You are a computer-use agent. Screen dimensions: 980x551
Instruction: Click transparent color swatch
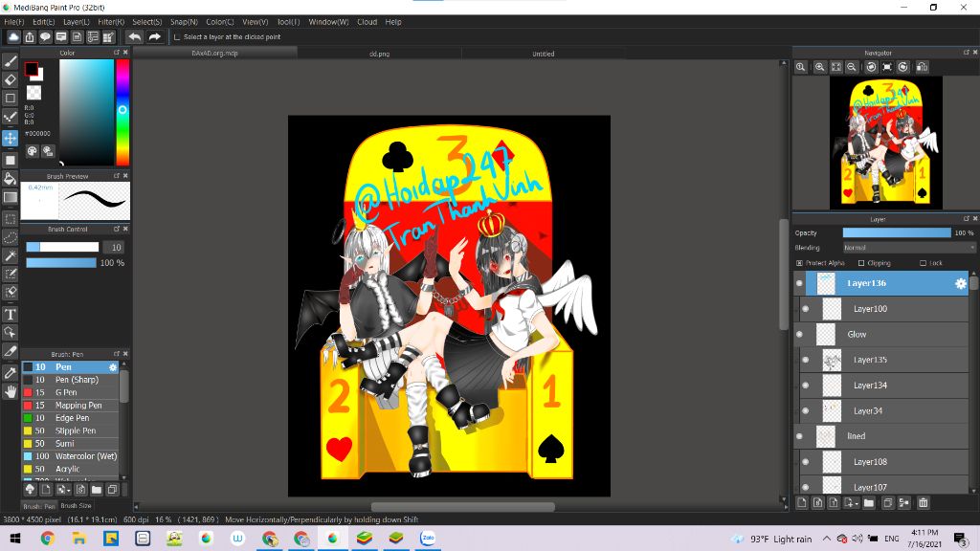pos(33,93)
